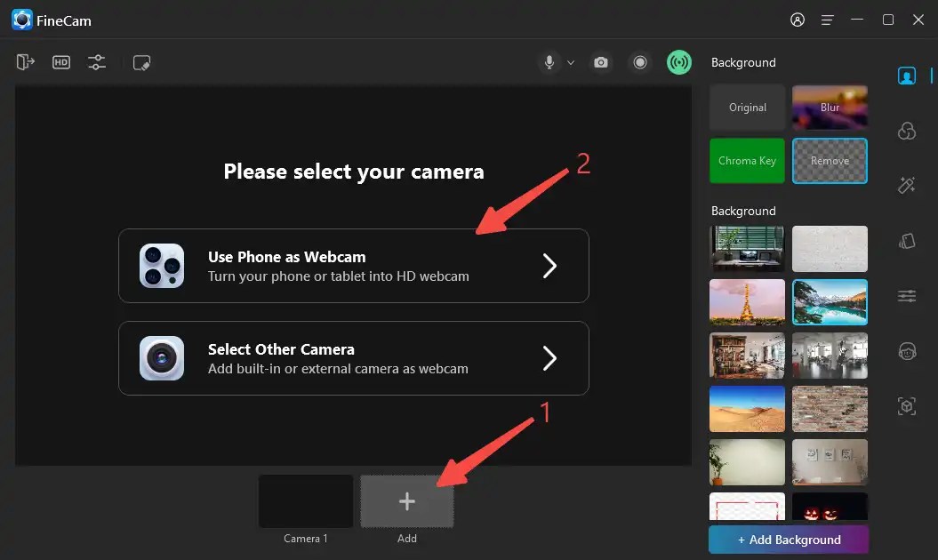The height and width of the screenshot is (560, 938).
Task: Take a snapshot with camera icon
Action: point(601,62)
